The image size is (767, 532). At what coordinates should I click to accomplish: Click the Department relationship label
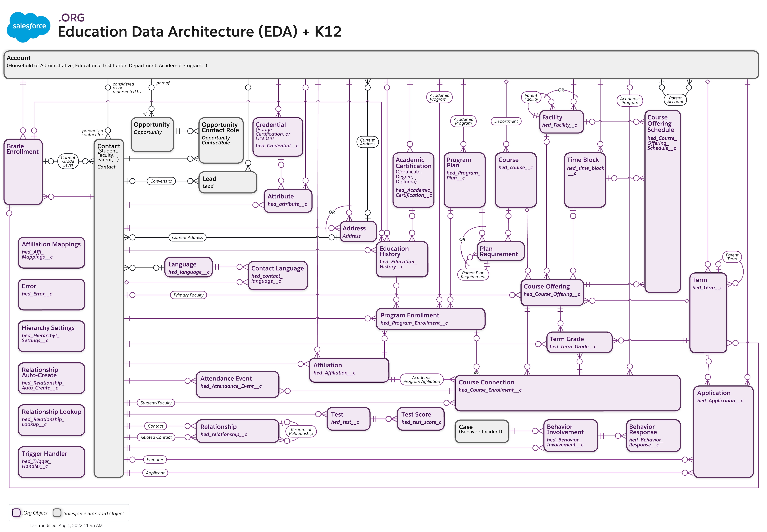(506, 121)
